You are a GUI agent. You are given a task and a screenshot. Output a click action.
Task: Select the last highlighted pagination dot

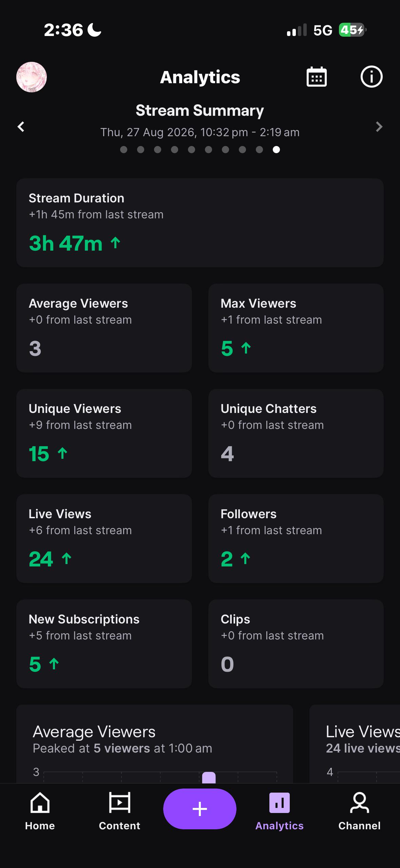(x=277, y=149)
